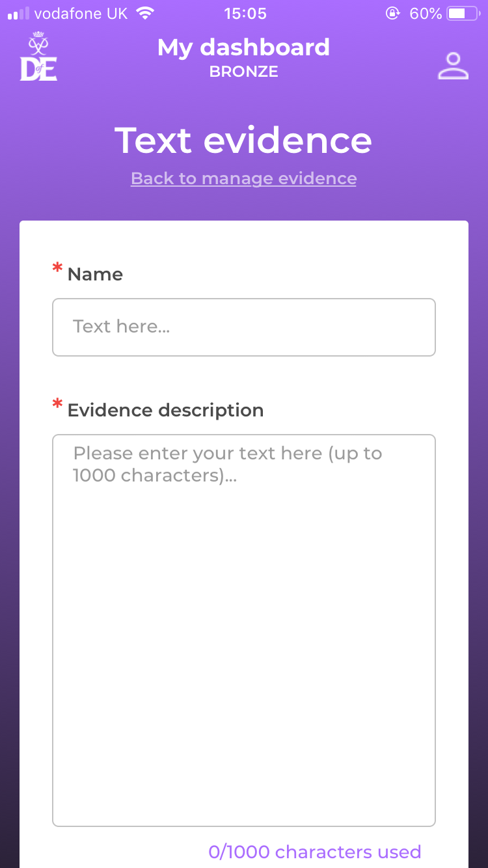Focus the Name text field
This screenshot has width=488, height=868.
tap(244, 327)
